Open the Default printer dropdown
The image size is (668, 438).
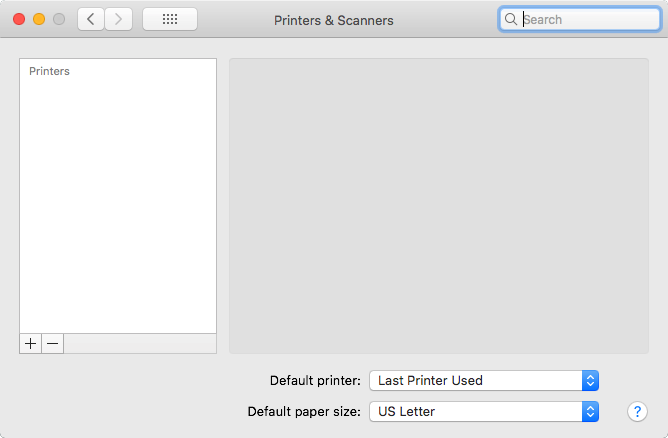tap(484, 380)
